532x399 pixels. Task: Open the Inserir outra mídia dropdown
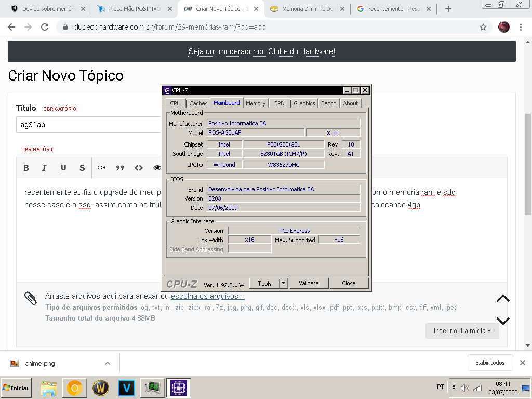tap(462, 331)
